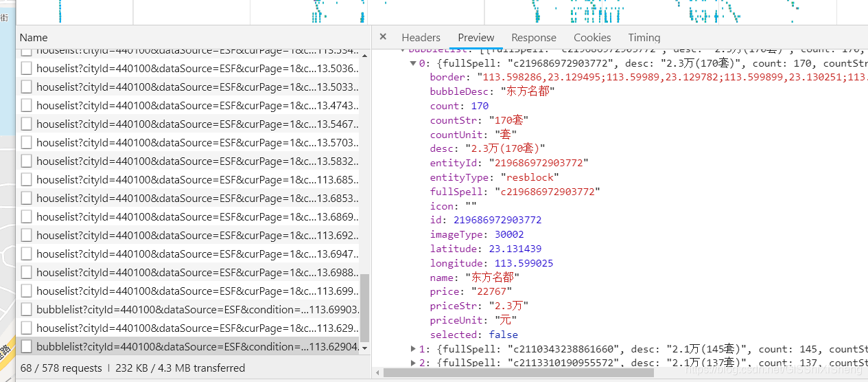
Task: Click the bubbleDesc property line
Action: [x=492, y=91]
